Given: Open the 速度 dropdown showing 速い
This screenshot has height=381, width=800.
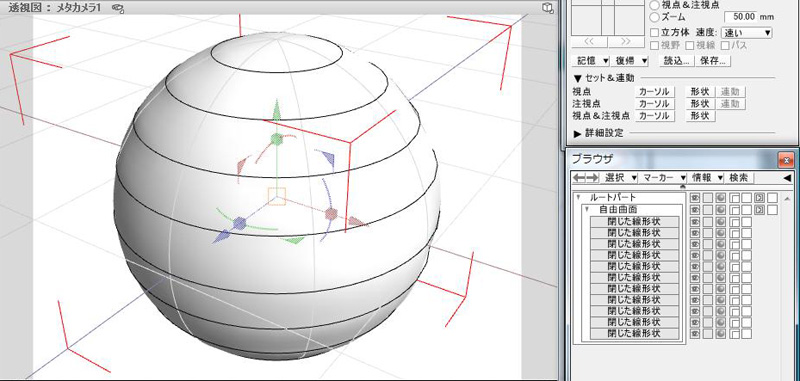Looking at the screenshot, I should (x=746, y=32).
